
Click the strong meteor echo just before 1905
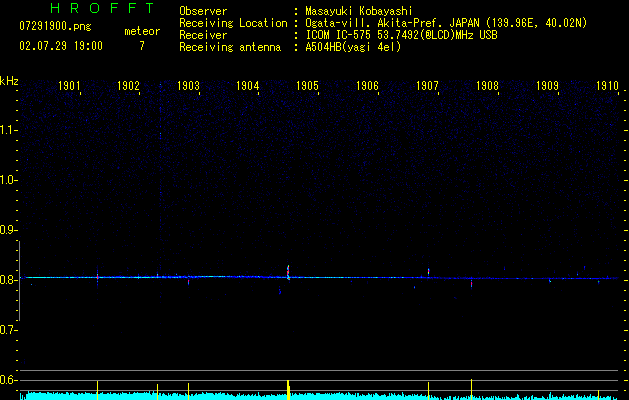(288, 272)
